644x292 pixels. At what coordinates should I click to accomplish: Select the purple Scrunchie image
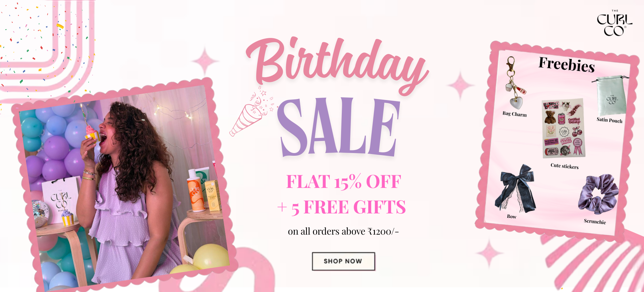tap(598, 195)
